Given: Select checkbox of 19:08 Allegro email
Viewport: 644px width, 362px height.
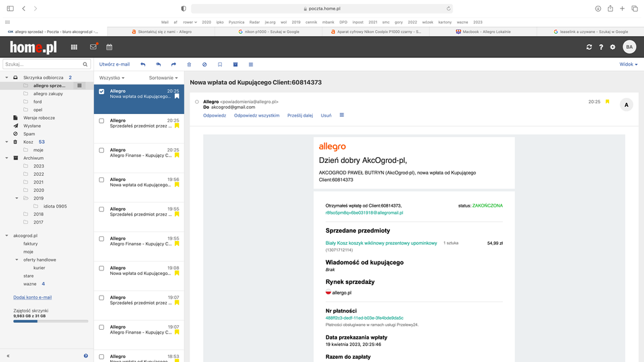Looking at the screenshot, I should coord(101,268).
